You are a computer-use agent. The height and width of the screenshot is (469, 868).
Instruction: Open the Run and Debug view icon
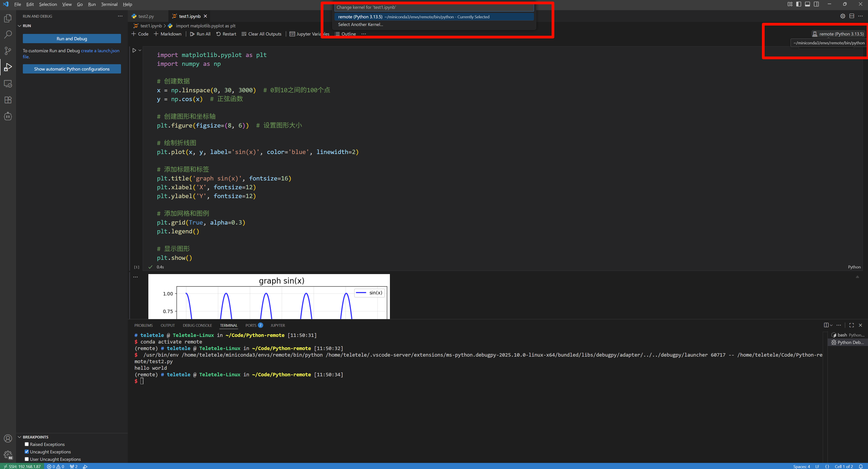[x=8, y=67]
